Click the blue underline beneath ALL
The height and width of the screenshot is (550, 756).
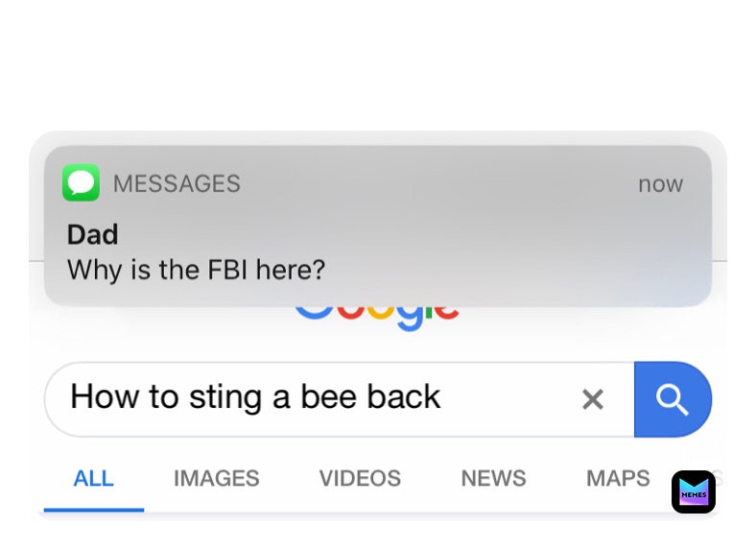93,510
